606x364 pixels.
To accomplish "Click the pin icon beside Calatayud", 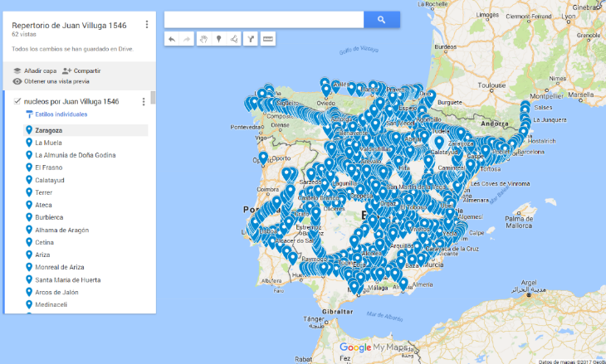I will point(29,180).
